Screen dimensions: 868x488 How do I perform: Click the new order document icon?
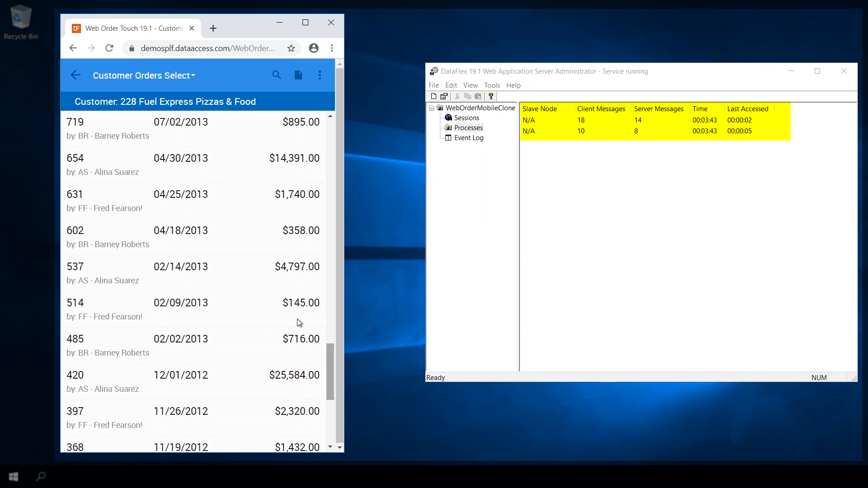298,75
